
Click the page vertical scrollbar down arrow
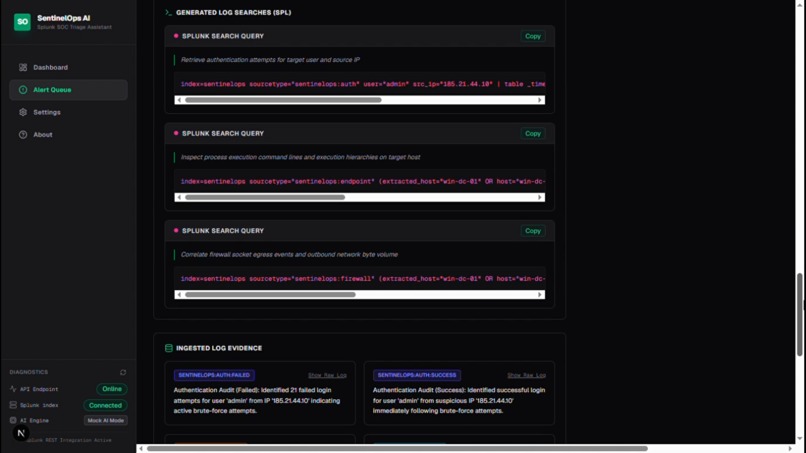click(x=799, y=439)
